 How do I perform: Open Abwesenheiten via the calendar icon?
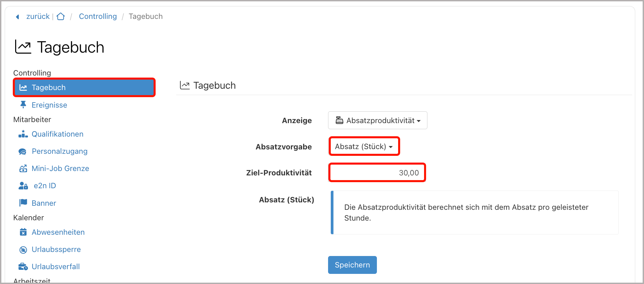pos(23,232)
